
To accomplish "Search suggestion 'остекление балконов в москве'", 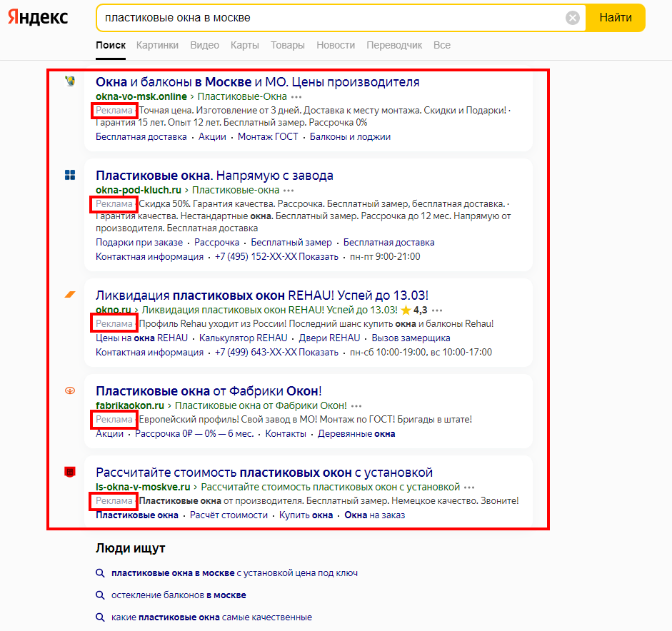I will coord(179,595).
